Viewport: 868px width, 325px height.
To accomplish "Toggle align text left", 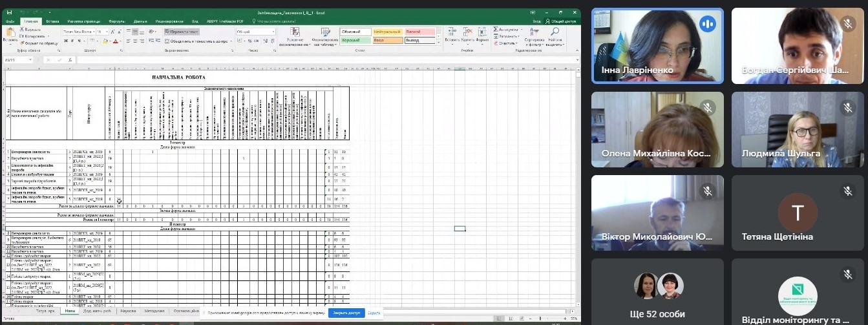I will (x=129, y=41).
